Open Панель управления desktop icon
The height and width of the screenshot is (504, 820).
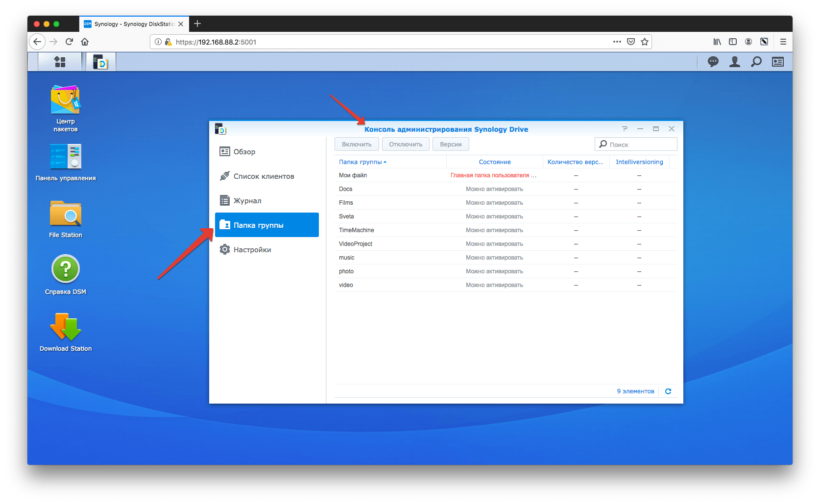(66, 163)
